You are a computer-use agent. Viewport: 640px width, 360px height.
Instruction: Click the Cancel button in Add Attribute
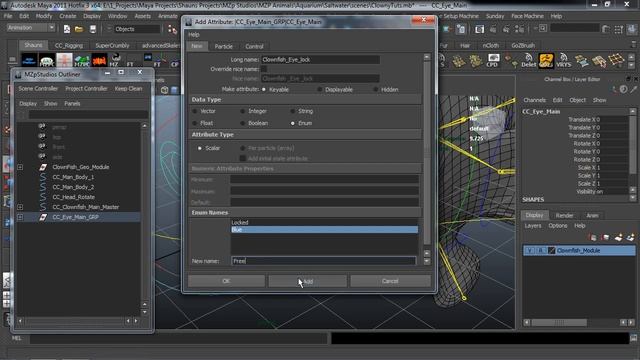click(x=390, y=281)
